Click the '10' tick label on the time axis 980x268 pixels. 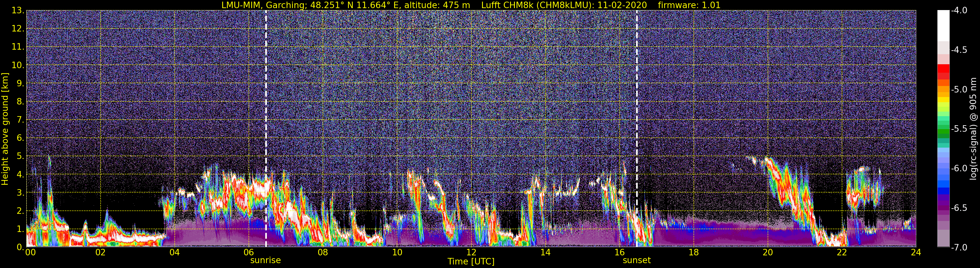(x=397, y=252)
